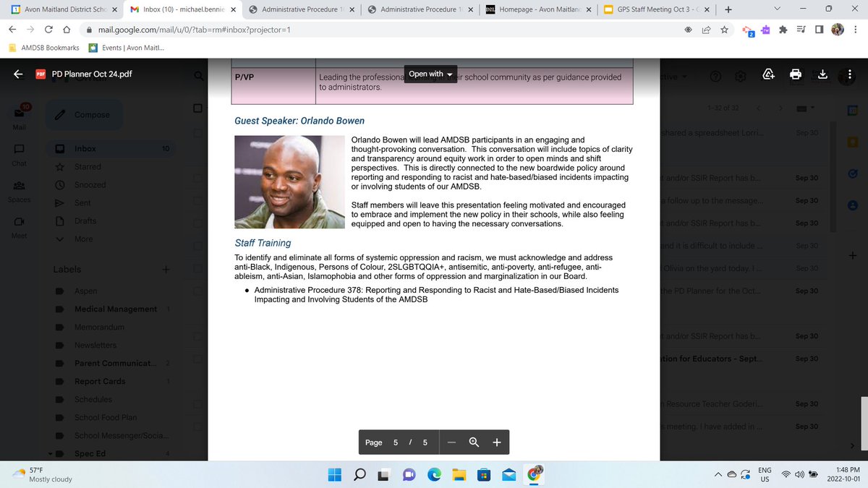Open a new browser tab
This screenshot has height=488, width=868.
tap(728, 9)
